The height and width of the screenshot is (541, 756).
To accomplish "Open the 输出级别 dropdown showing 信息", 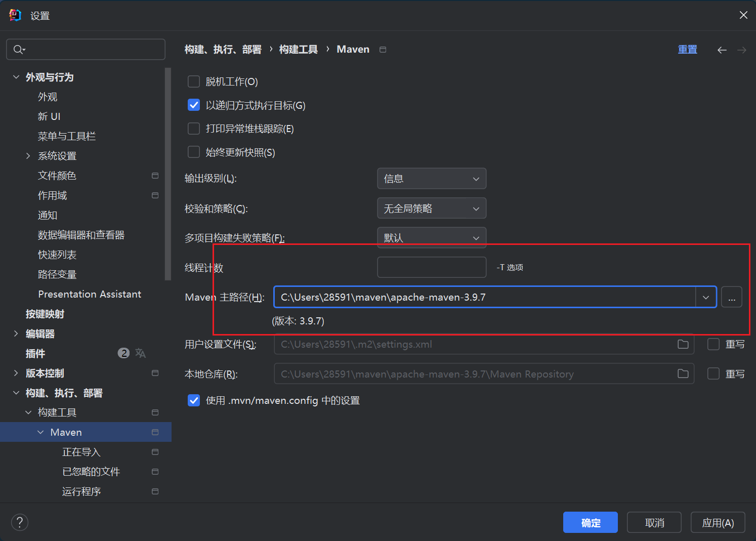I will pos(432,179).
